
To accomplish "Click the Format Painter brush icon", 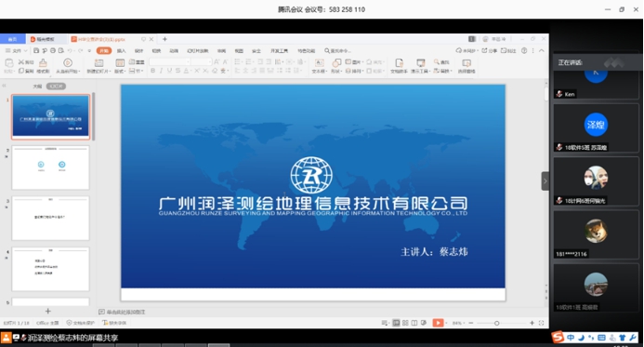I will (x=43, y=62).
